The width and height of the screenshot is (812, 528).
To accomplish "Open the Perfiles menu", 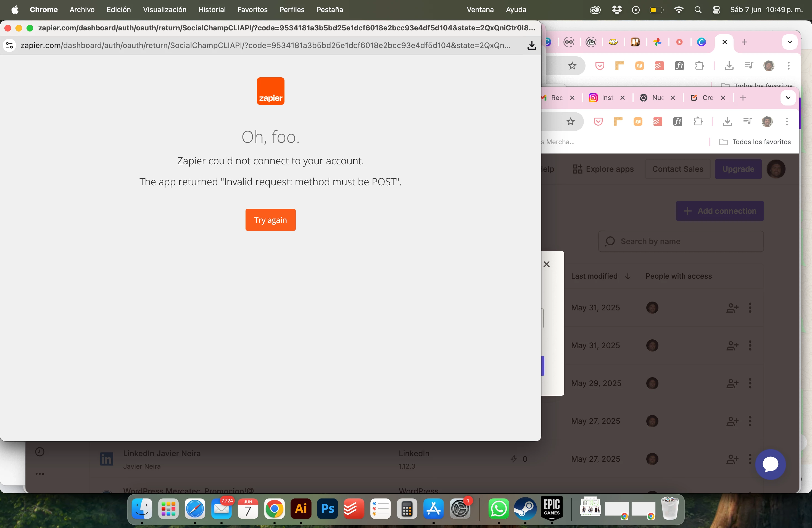I will tap(292, 10).
